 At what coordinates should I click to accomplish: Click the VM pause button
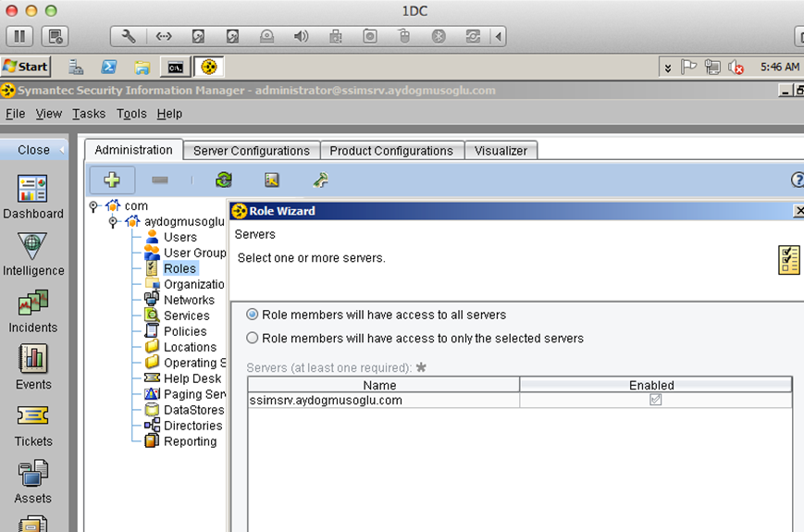click(19, 36)
